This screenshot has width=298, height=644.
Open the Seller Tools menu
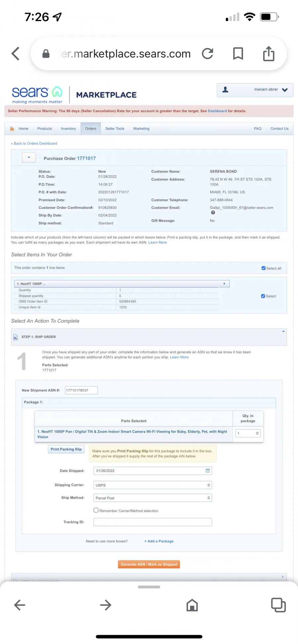pos(115,129)
